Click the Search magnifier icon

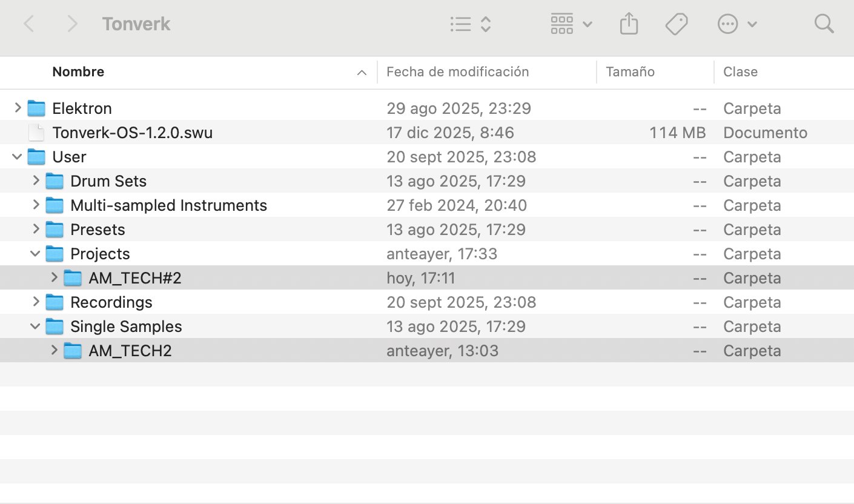pos(824,24)
